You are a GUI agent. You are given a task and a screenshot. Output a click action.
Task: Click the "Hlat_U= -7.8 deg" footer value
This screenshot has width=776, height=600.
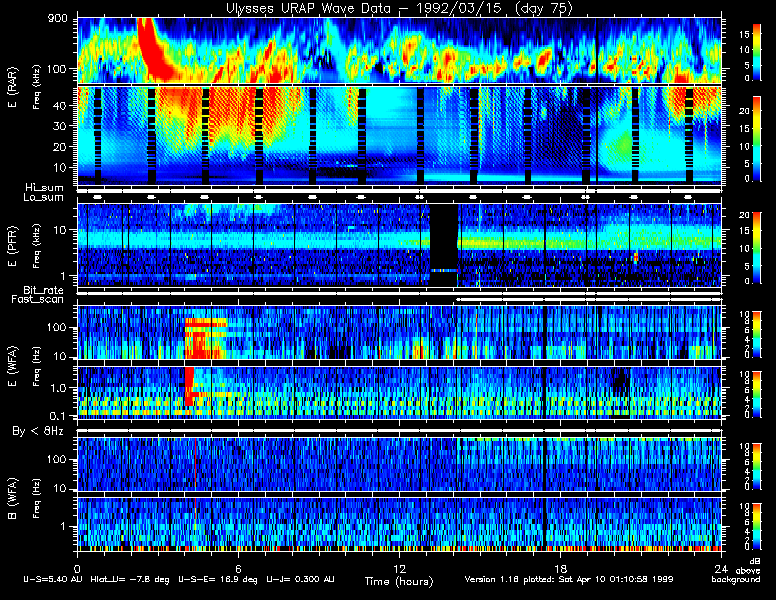tap(130, 579)
